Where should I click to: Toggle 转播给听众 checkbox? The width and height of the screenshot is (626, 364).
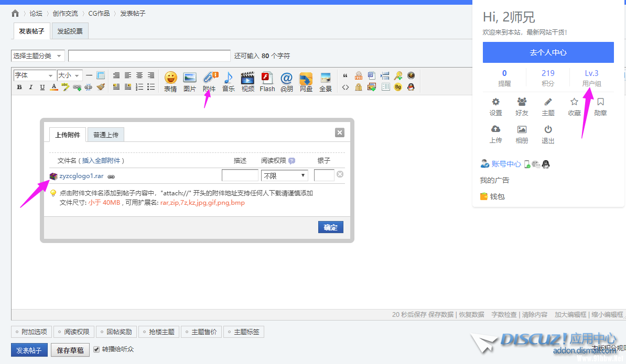coord(96,349)
